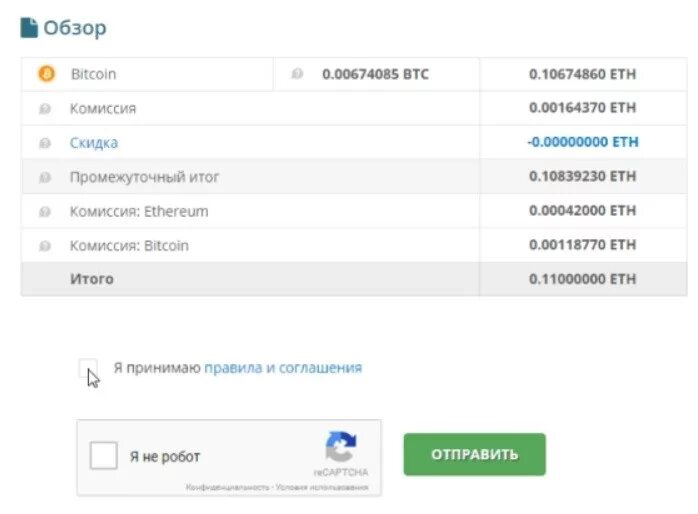Click the info icon beside Комиссия: Bitcoin
698x514 pixels.
[45, 246]
